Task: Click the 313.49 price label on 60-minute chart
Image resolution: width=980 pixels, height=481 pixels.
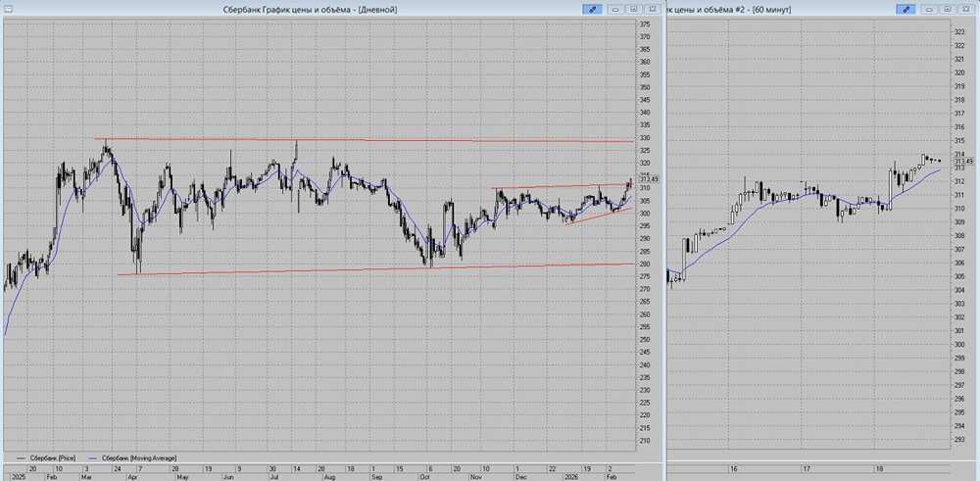Action: point(963,162)
